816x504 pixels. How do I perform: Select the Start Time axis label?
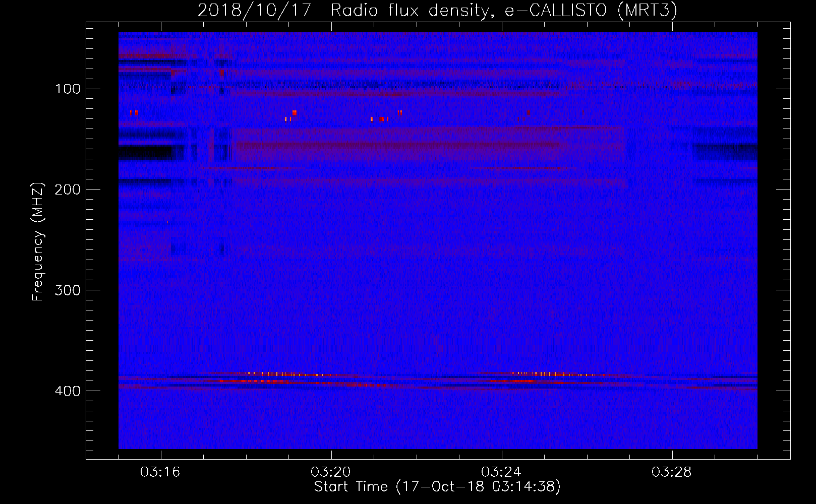tap(437, 487)
